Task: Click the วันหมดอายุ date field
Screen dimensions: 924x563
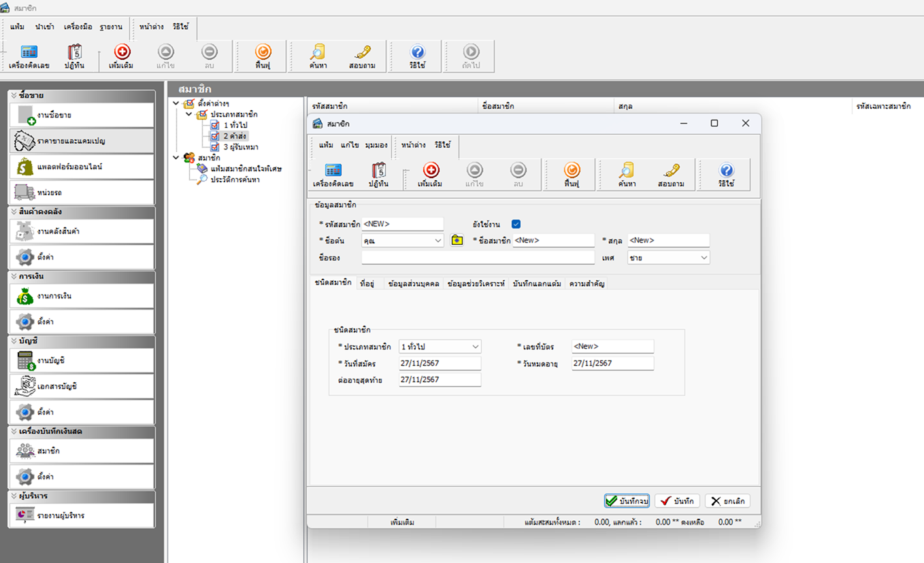Action: [612, 364]
